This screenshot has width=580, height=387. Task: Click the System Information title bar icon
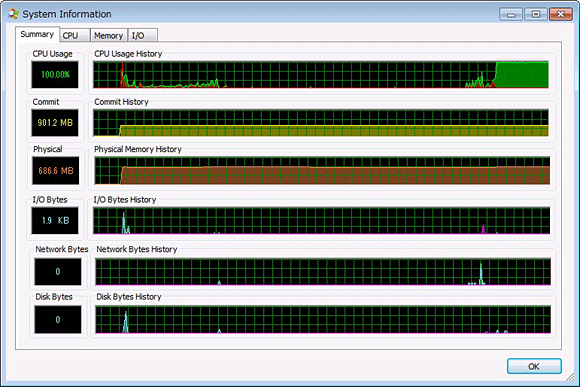pos(13,14)
